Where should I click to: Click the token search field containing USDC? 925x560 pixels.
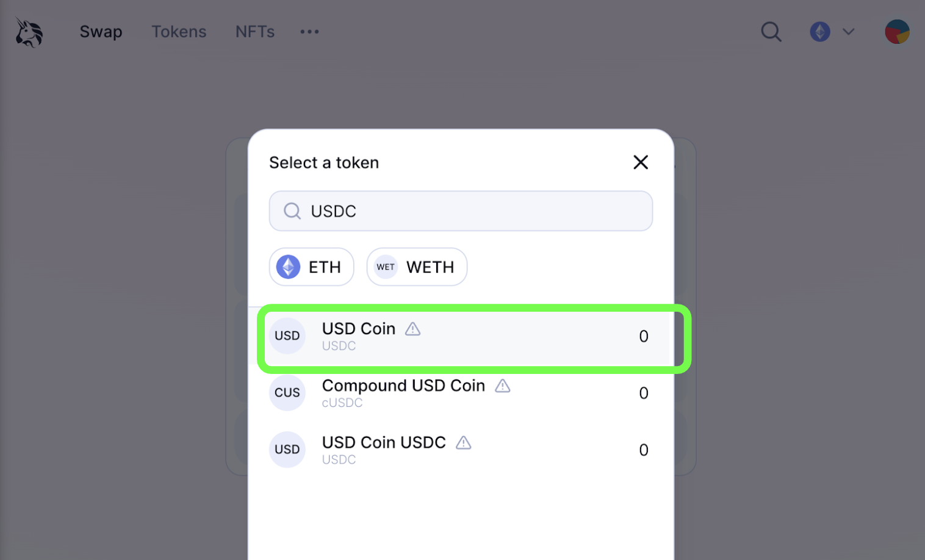(461, 211)
